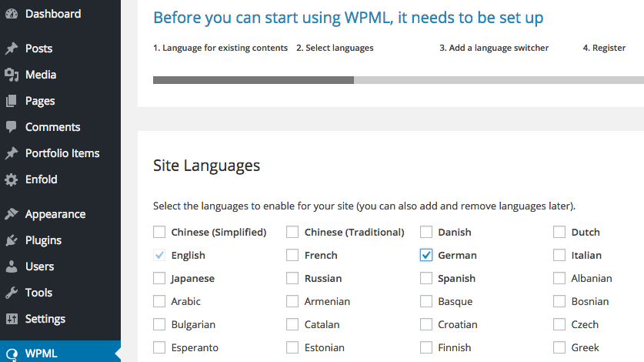
Task: Click step '4. Register'
Action: pos(604,48)
